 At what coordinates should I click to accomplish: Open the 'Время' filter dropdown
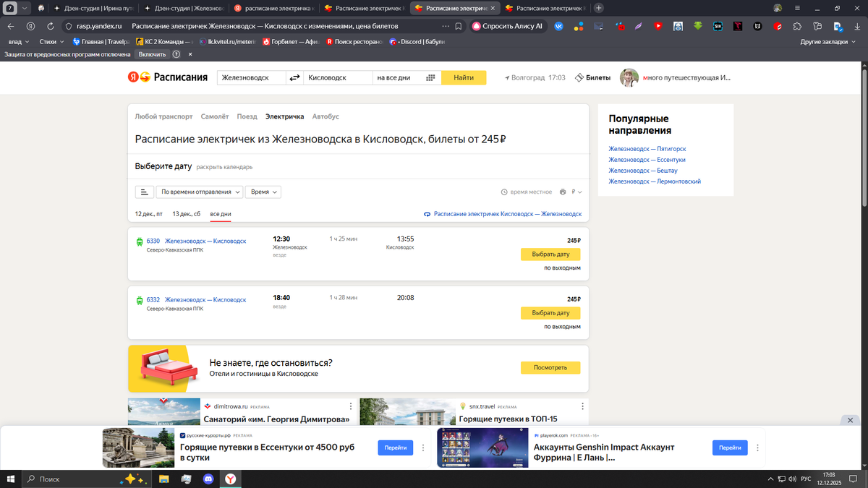click(263, 192)
